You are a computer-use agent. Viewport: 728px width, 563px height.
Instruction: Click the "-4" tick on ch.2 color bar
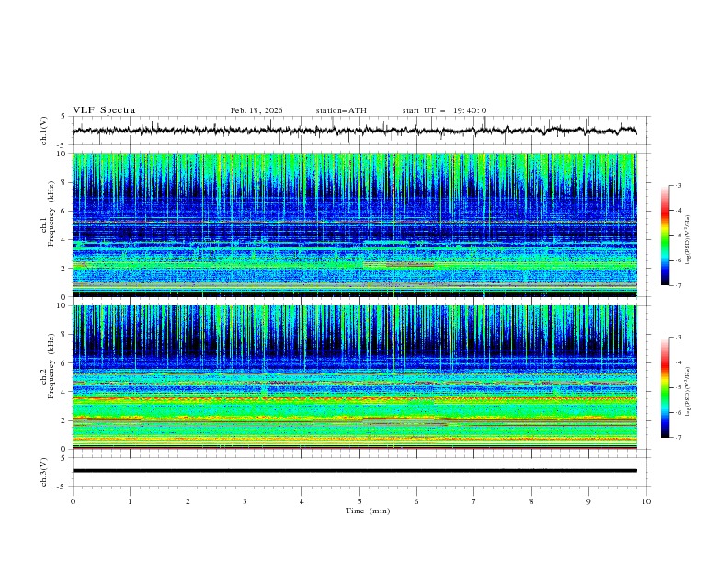click(x=677, y=362)
